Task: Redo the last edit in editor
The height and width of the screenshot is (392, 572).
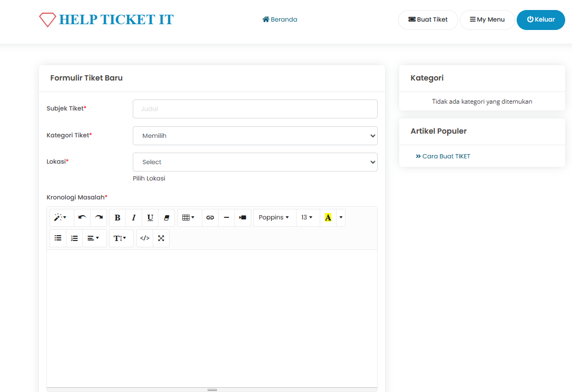Action: 98,217
